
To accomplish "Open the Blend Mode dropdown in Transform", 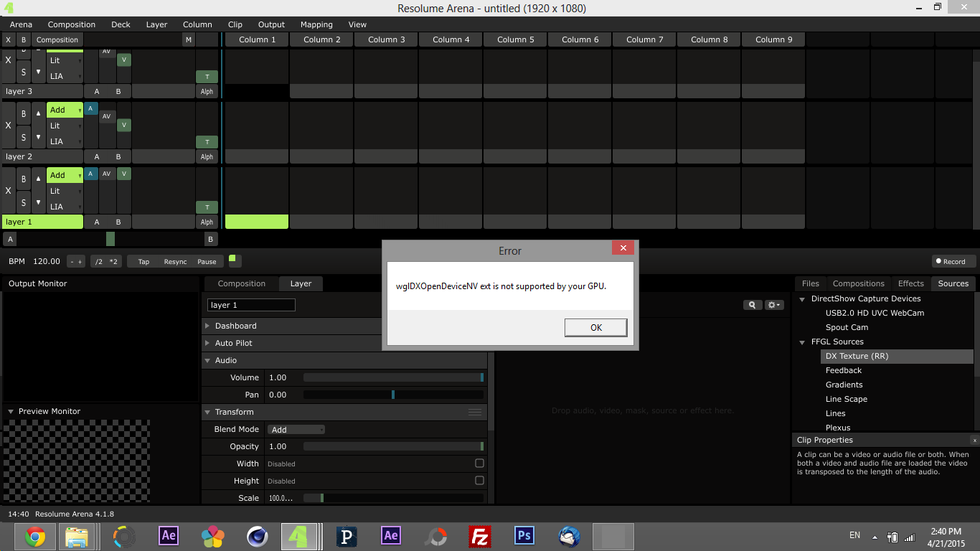I will pyautogui.click(x=296, y=430).
